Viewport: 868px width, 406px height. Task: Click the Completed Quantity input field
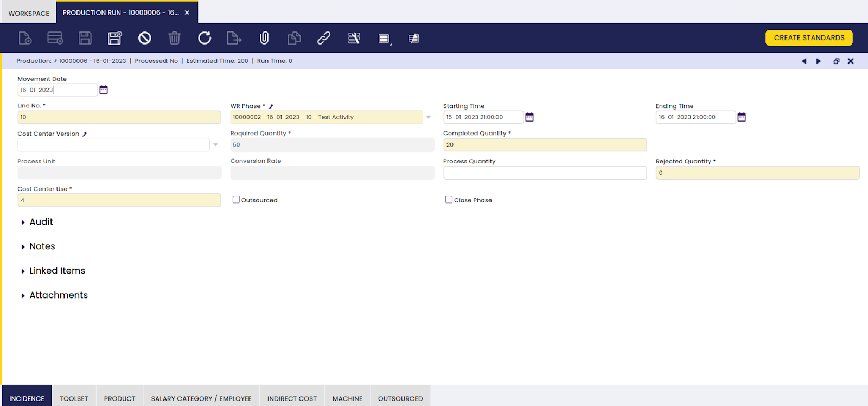tap(545, 145)
